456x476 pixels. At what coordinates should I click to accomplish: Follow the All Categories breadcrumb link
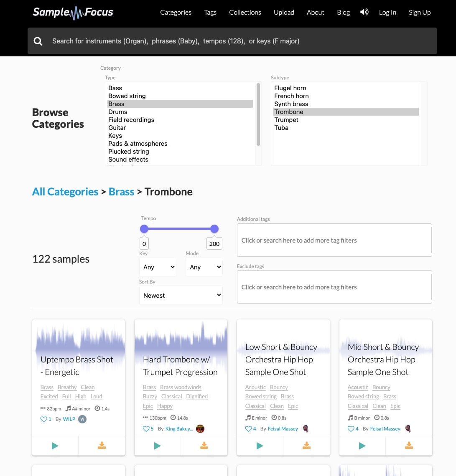coord(65,192)
